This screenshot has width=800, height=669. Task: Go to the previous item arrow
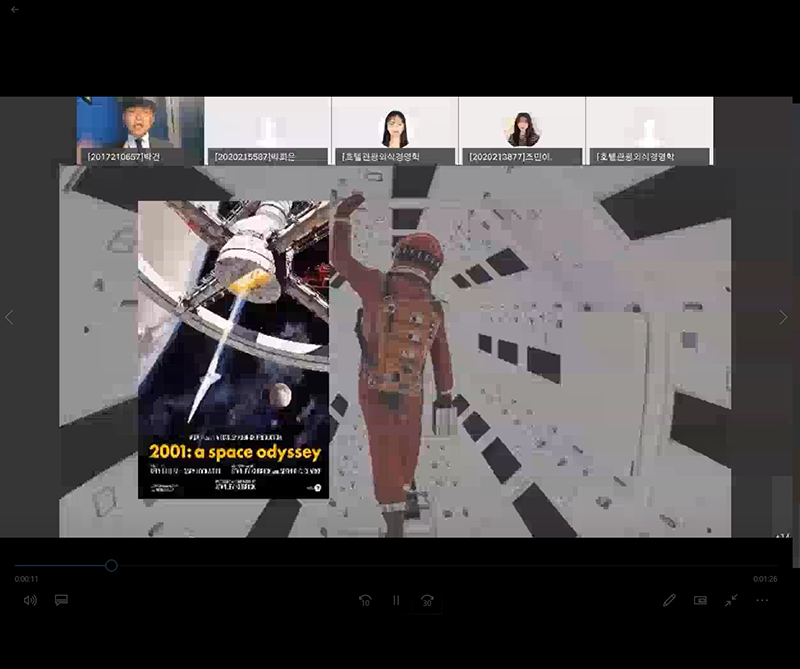9,317
